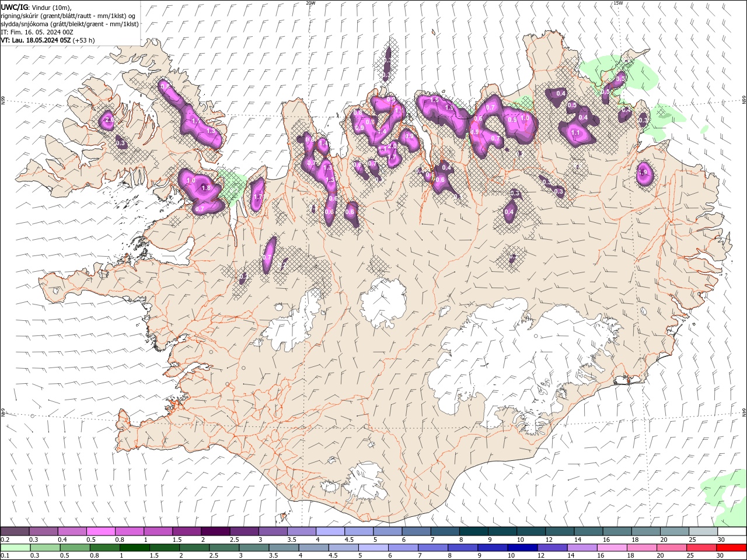This screenshot has width=747, height=560.
Task: Click the pale green 0.1 swatch in lower legend
Action: [15, 548]
